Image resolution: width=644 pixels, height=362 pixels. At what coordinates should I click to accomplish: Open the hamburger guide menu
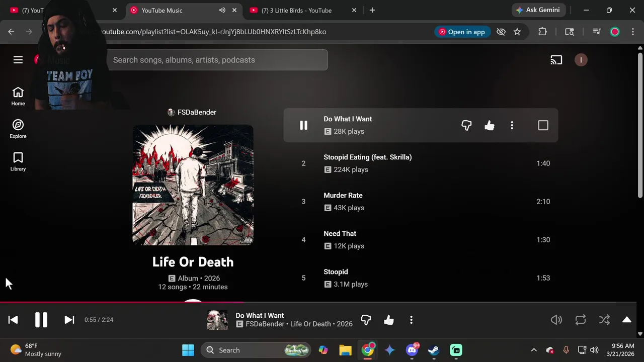pos(18,60)
